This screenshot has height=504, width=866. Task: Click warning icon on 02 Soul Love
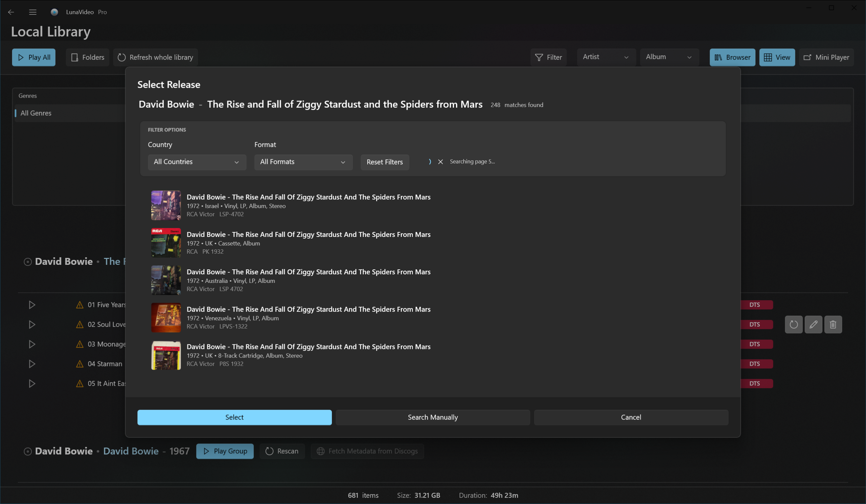(80, 325)
